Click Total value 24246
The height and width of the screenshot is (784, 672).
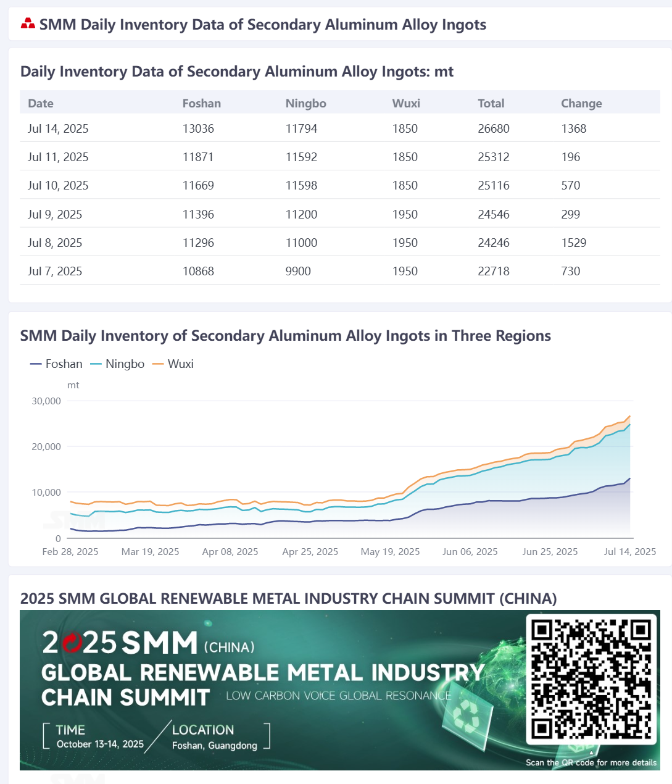(x=494, y=243)
